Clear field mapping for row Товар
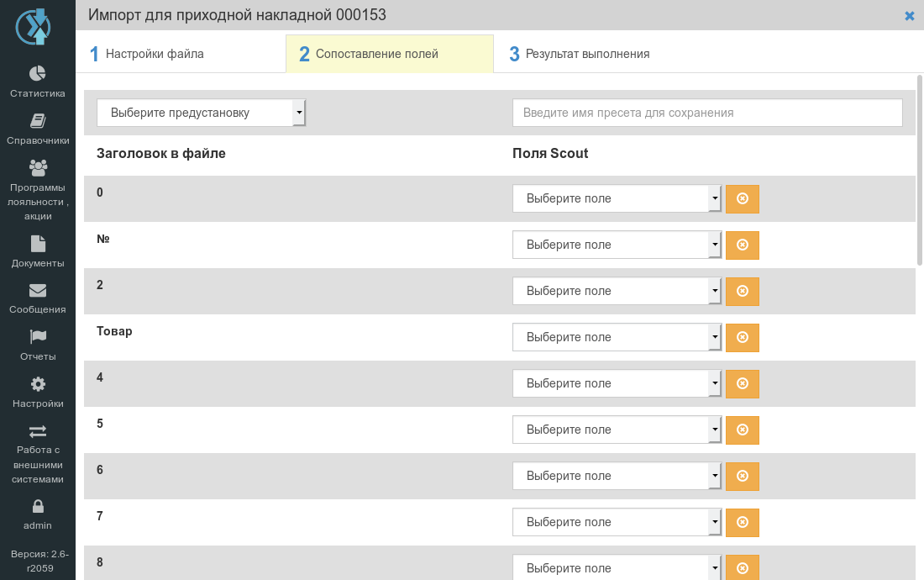This screenshot has height=580, width=924. pyautogui.click(x=743, y=337)
